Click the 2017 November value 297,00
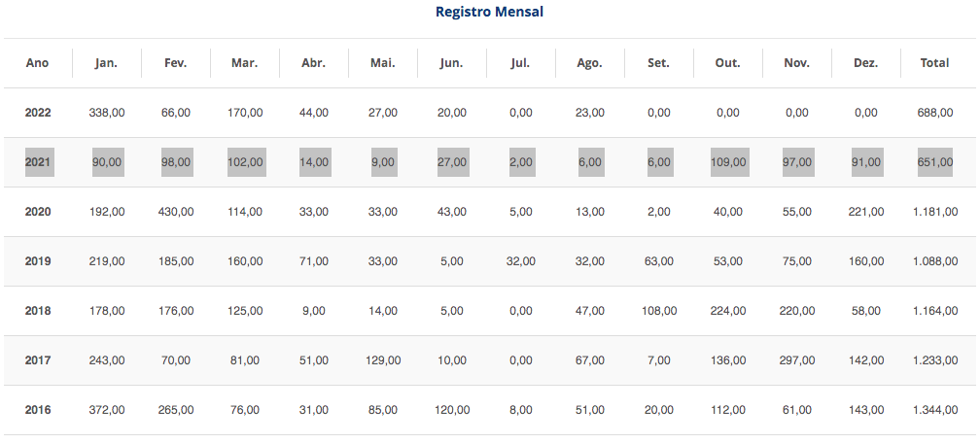 click(797, 360)
